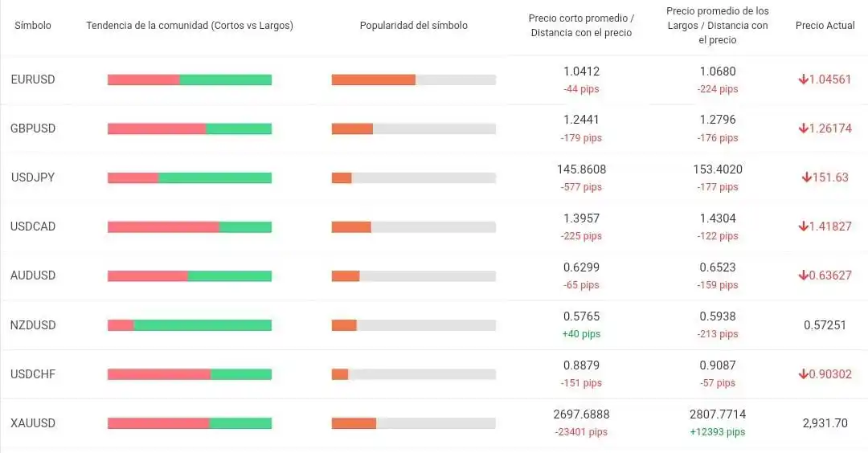
Task: Click USDCHF long average price 0.9087
Action: point(717,365)
